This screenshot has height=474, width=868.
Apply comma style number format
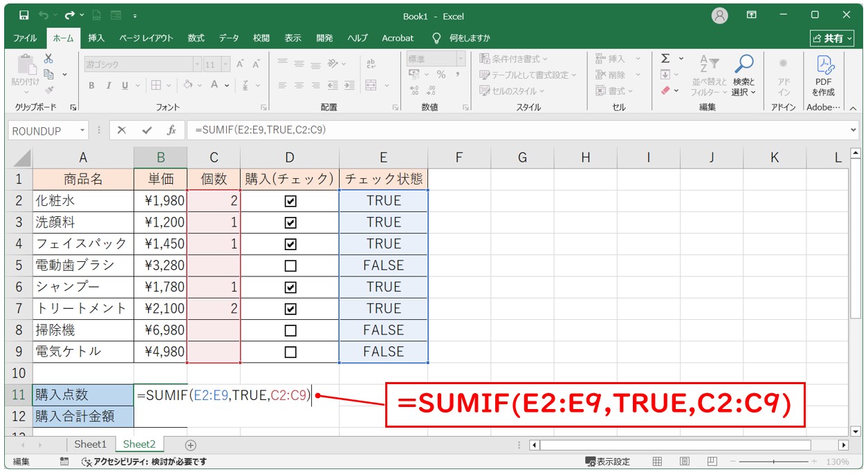(x=457, y=74)
